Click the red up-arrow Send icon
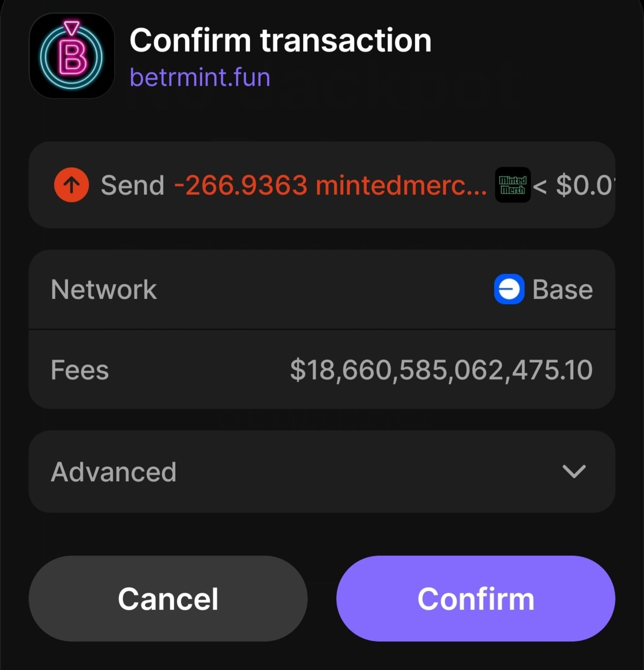Screen dimensions: 644x670 pyautogui.click(x=71, y=185)
